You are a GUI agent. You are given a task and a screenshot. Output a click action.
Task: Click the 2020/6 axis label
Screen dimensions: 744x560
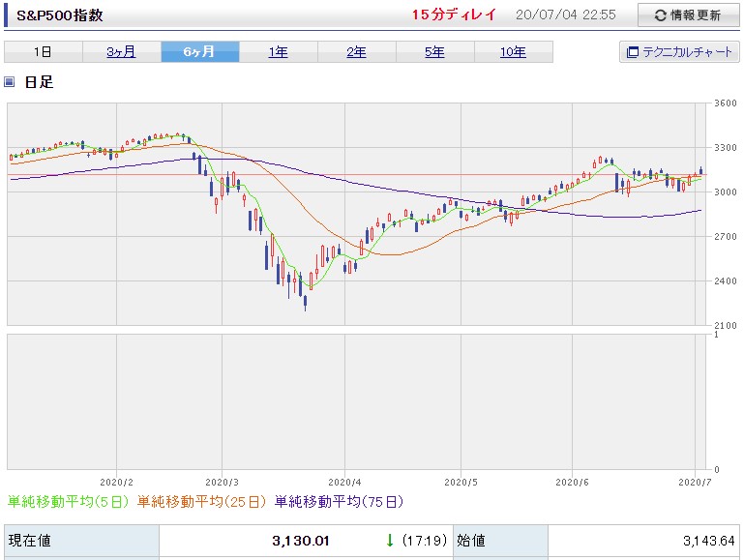pyautogui.click(x=572, y=483)
